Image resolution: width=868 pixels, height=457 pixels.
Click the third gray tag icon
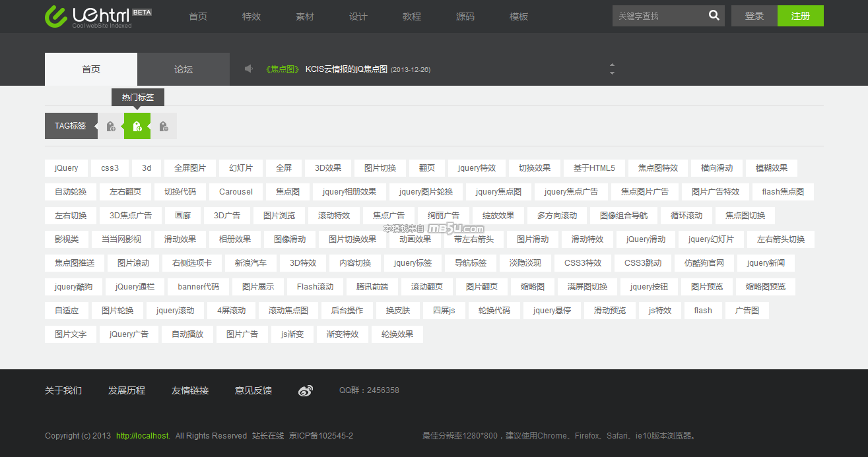click(x=164, y=126)
